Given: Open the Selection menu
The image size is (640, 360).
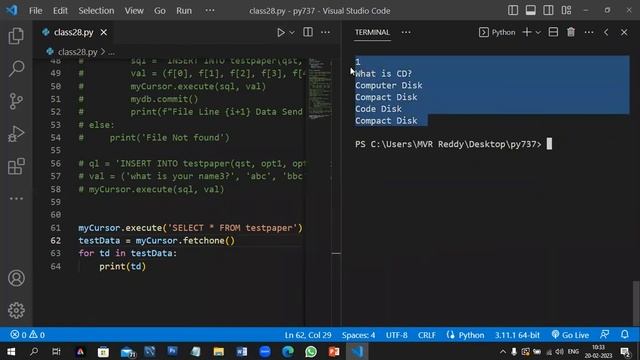Looking at the screenshot, I should 96,11.
